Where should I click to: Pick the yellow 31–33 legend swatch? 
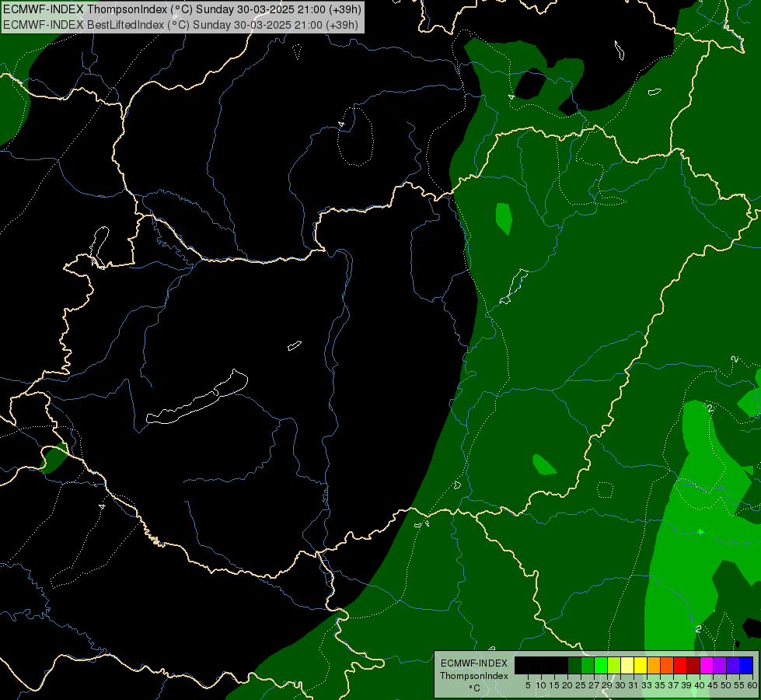click(x=641, y=665)
